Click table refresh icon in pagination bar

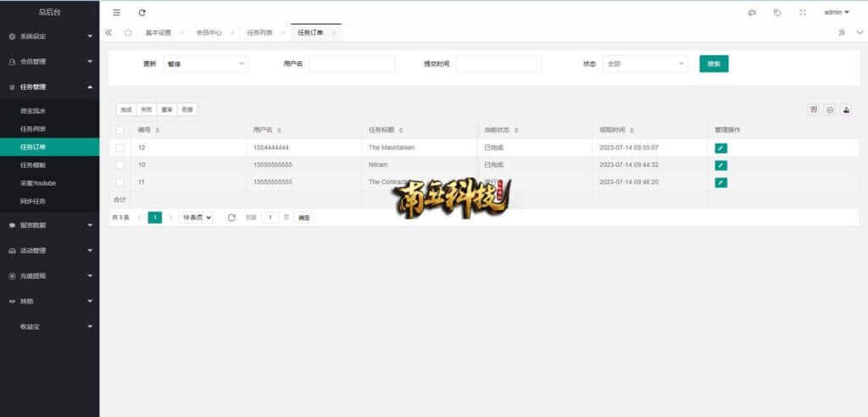pos(231,218)
